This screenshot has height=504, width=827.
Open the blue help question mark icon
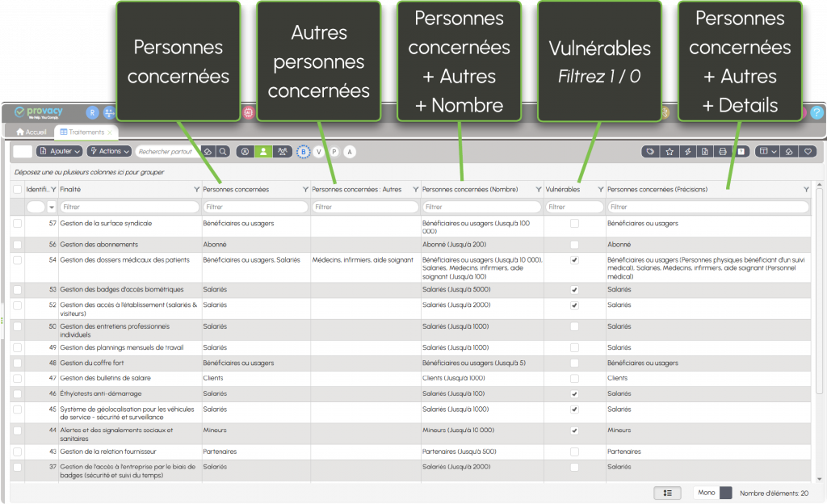point(817,113)
